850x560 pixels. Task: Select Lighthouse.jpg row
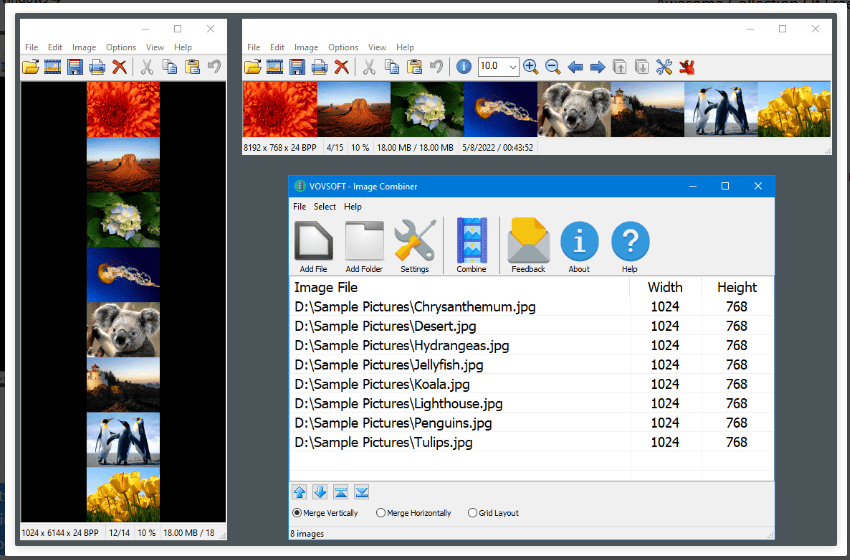coord(531,404)
